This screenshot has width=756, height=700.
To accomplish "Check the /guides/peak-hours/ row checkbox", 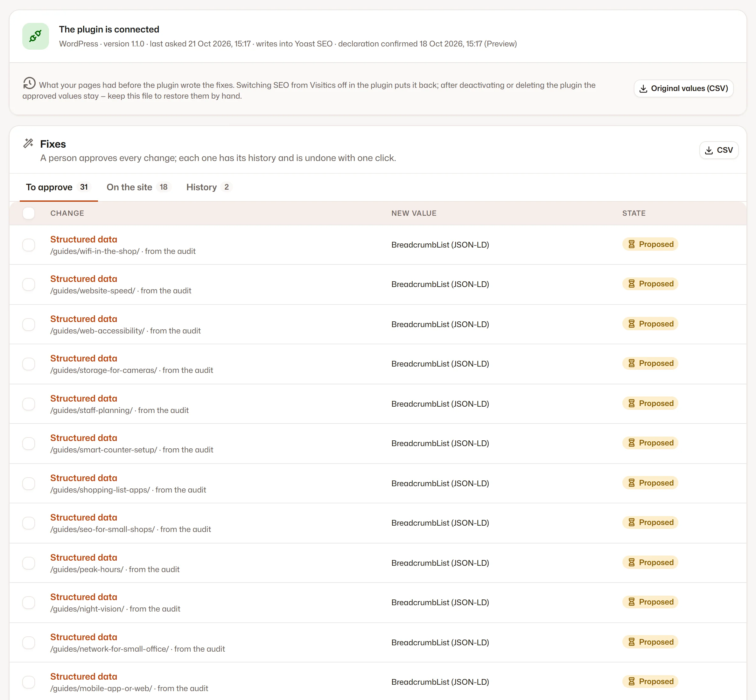I will (x=29, y=563).
